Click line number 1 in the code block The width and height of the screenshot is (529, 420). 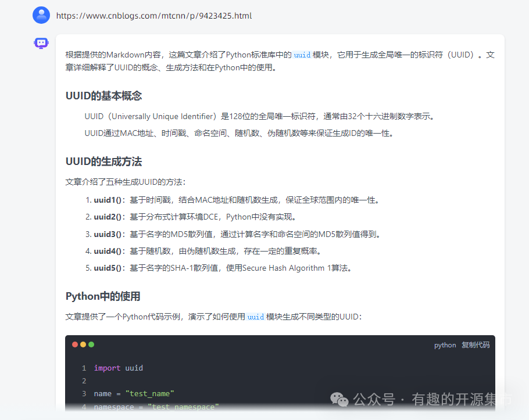84,368
